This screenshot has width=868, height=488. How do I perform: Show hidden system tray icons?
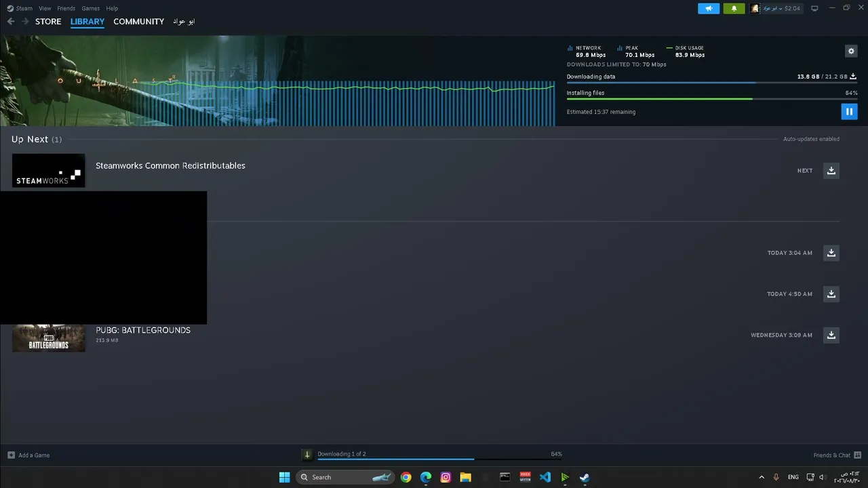762,477
